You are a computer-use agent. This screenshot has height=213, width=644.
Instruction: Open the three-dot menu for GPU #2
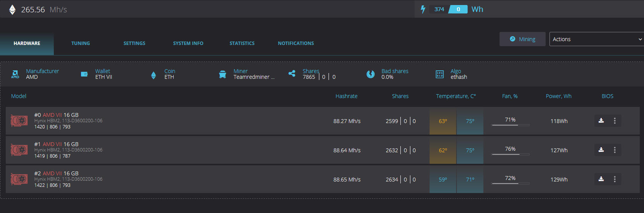point(615,179)
